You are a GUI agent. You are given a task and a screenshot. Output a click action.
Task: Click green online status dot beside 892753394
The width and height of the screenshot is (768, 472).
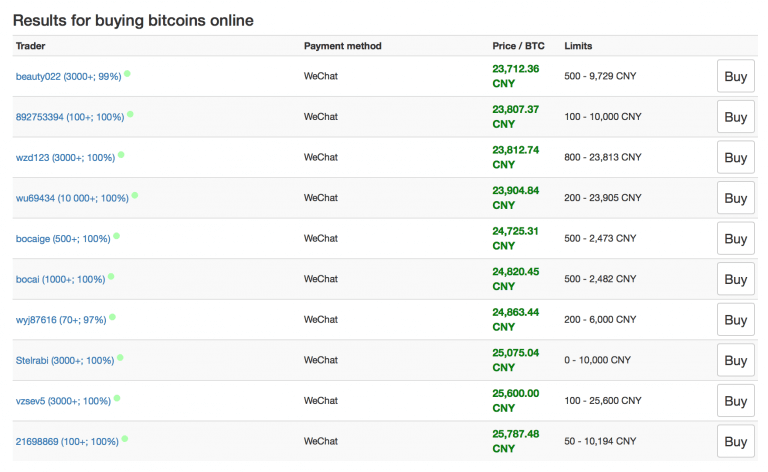130,115
